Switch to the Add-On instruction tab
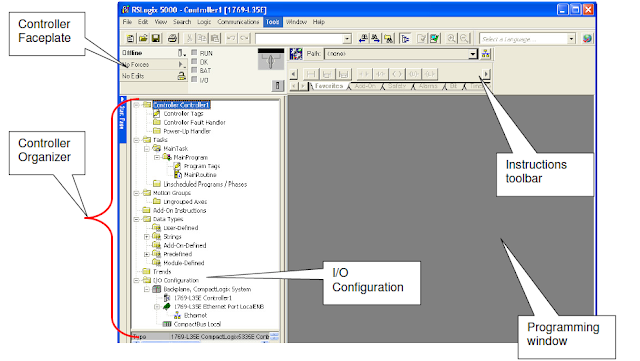The image size is (640, 361). click(x=365, y=86)
